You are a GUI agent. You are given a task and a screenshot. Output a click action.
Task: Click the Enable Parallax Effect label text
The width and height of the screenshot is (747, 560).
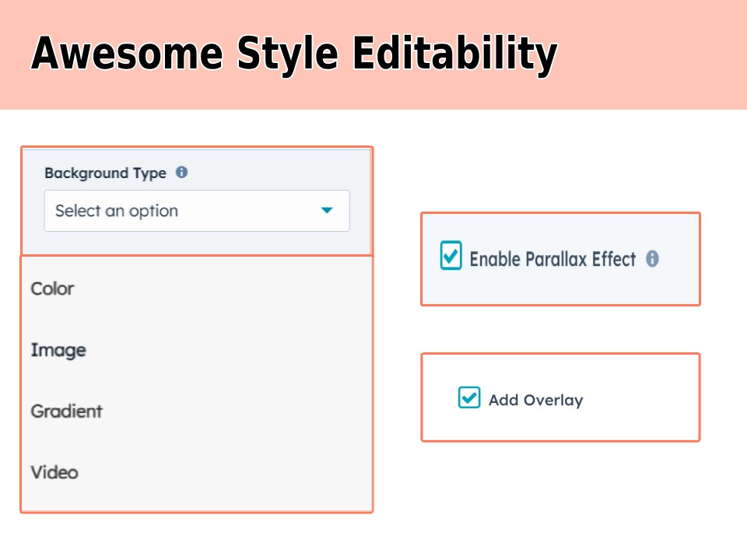(552, 260)
